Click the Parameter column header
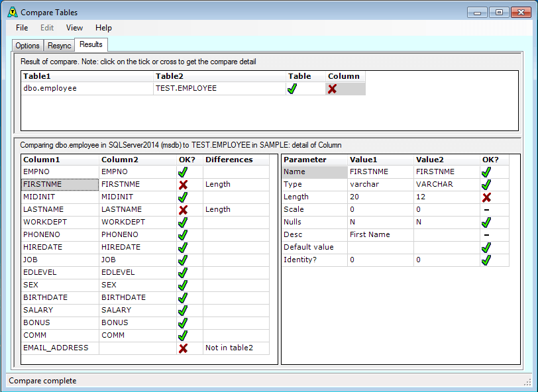This screenshot has height=392, width=538. click(315, 160)
